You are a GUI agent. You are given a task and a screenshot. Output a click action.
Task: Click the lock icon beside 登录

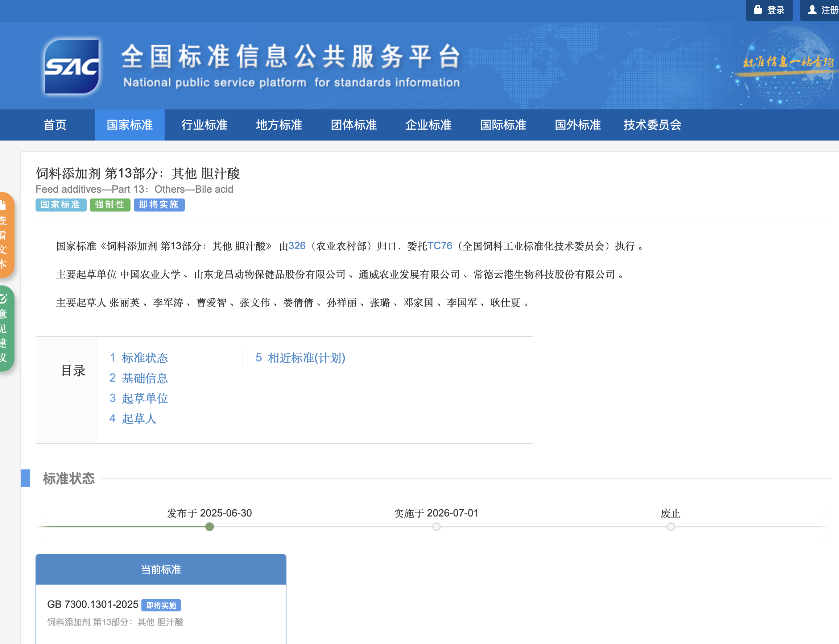757,9
